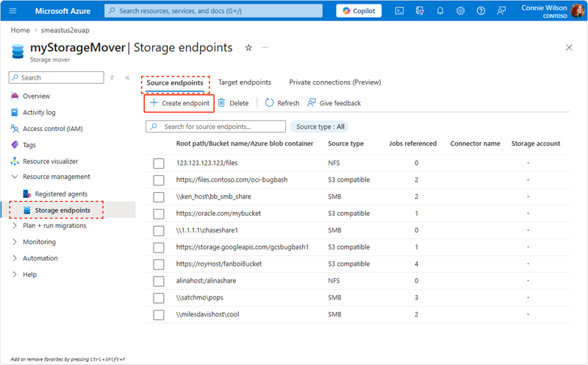Open Tags in the sidebar
This screenshot has height=365, width=588.
coord(29,144)
